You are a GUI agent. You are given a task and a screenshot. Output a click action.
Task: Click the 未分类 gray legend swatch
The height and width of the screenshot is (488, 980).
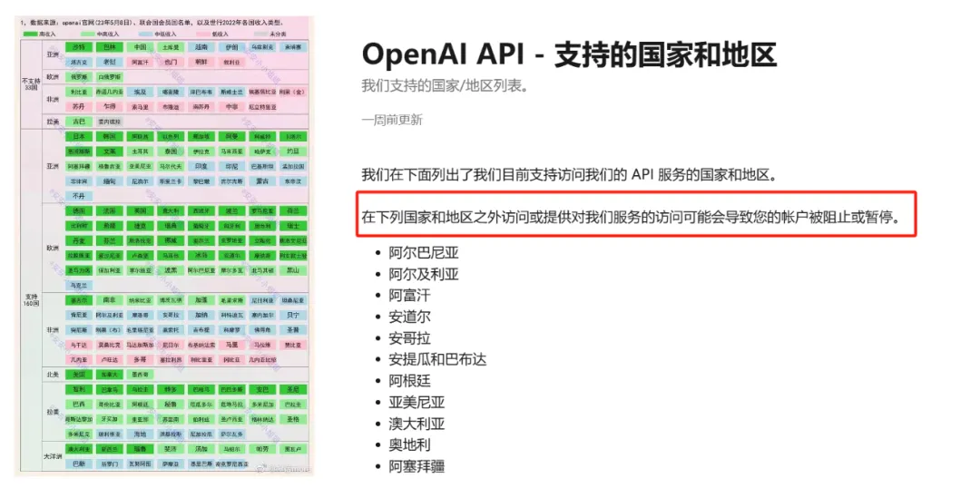pyautogui.click(x=261, y=34)
